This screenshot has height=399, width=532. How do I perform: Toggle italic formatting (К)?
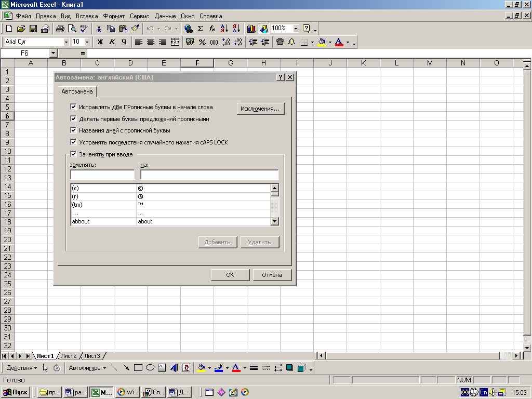112,42
